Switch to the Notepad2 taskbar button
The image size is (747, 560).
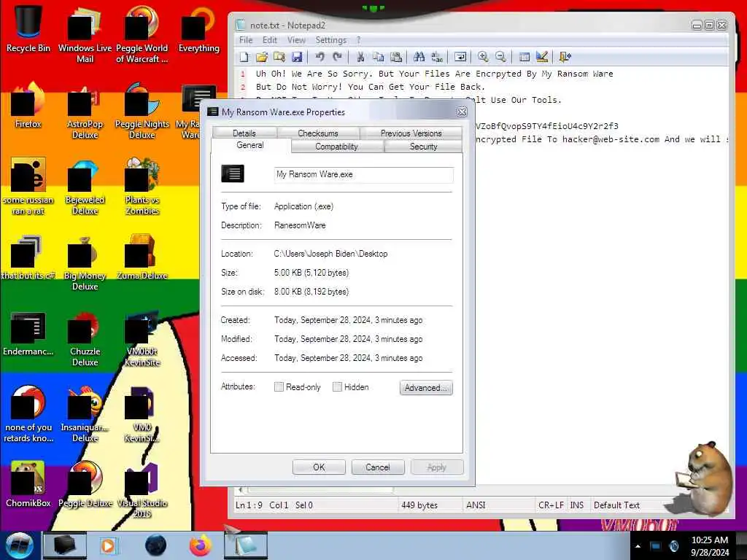(246, 545)
